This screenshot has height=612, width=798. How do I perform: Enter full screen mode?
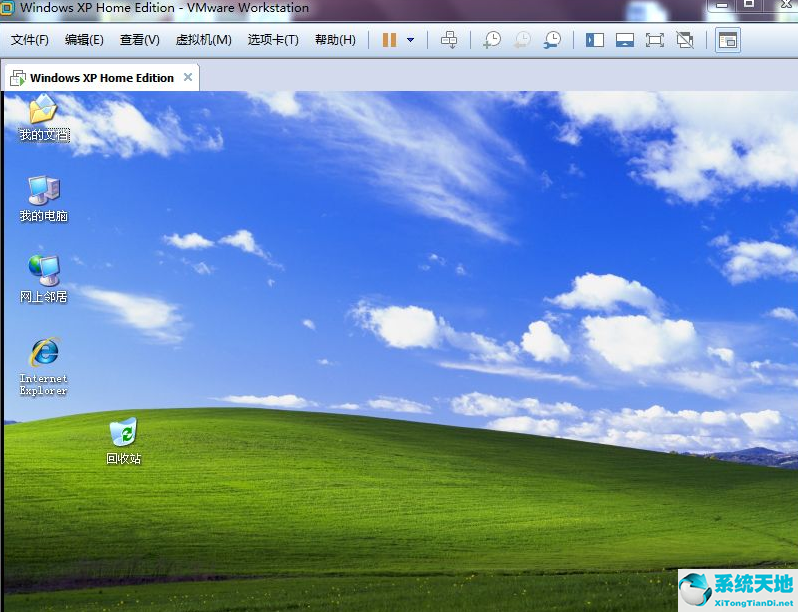coord(655,40)
